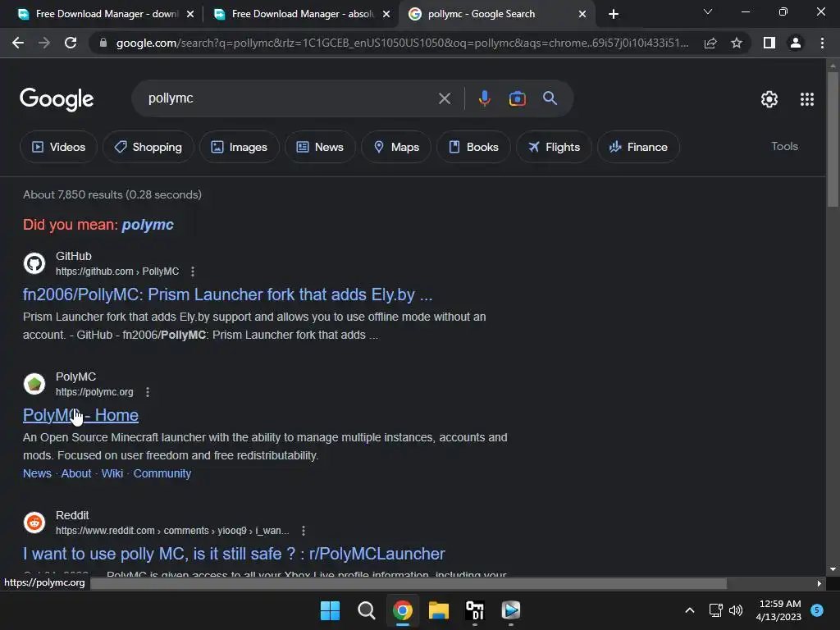This screenshot has width=840, height=630.
Task: Filter results by Videos
Action: [58, 147]
